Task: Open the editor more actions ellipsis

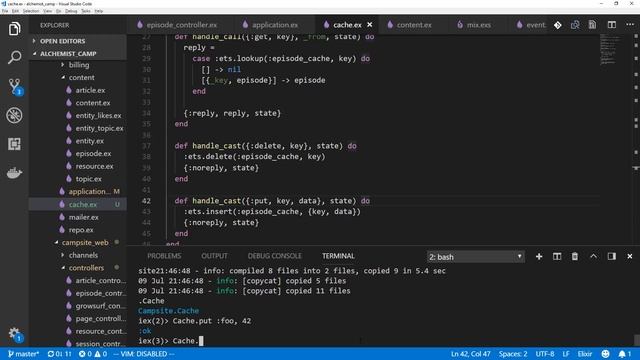Action: pos(630,24)
